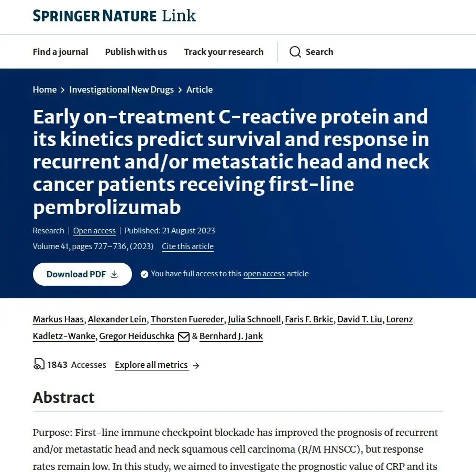Explore all metrics for this article
476x472 pixels.
click(151, 365)
